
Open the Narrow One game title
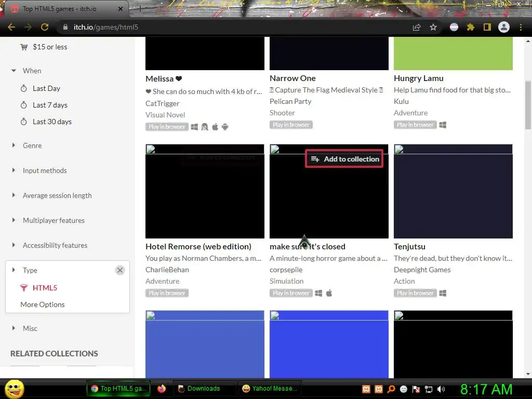293,78
